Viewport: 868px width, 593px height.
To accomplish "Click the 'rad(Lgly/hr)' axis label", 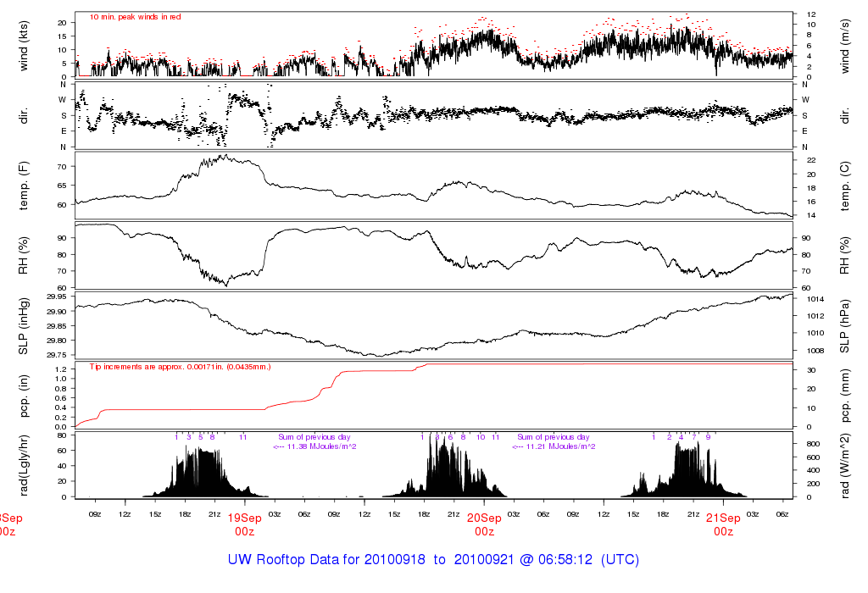I will pos(23,465).
